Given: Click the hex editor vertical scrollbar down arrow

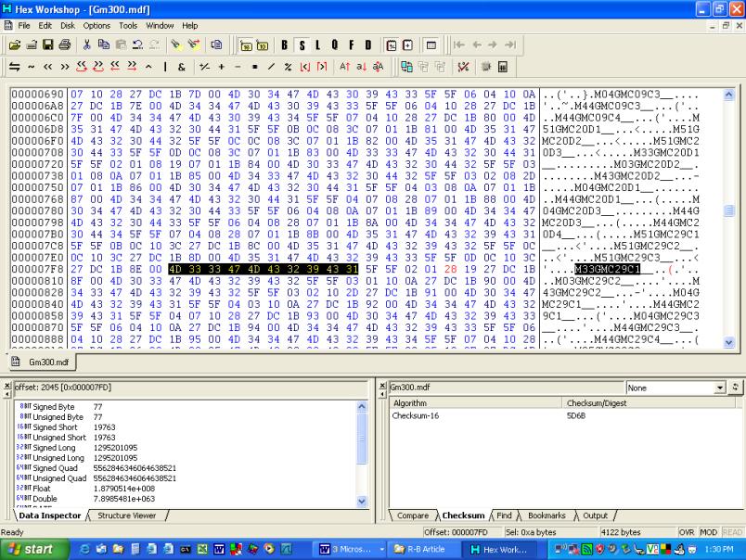Looking at the screenshot, I should [728, 343].
